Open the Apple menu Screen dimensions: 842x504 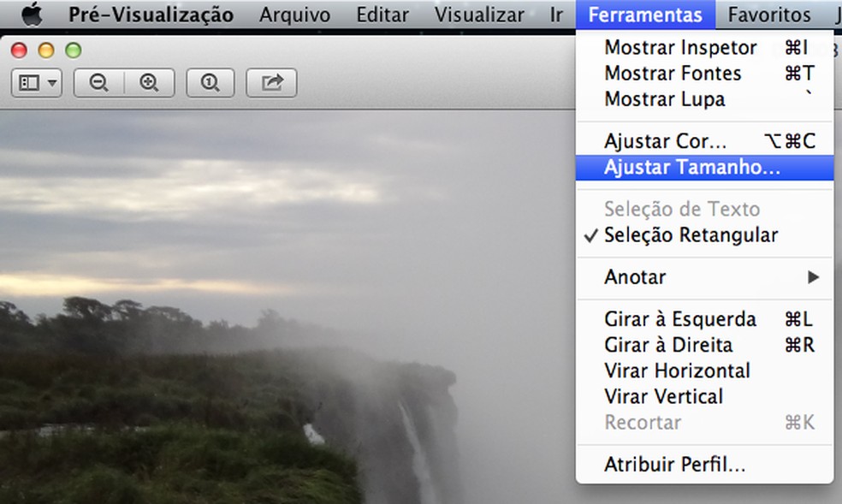(32, 14)
